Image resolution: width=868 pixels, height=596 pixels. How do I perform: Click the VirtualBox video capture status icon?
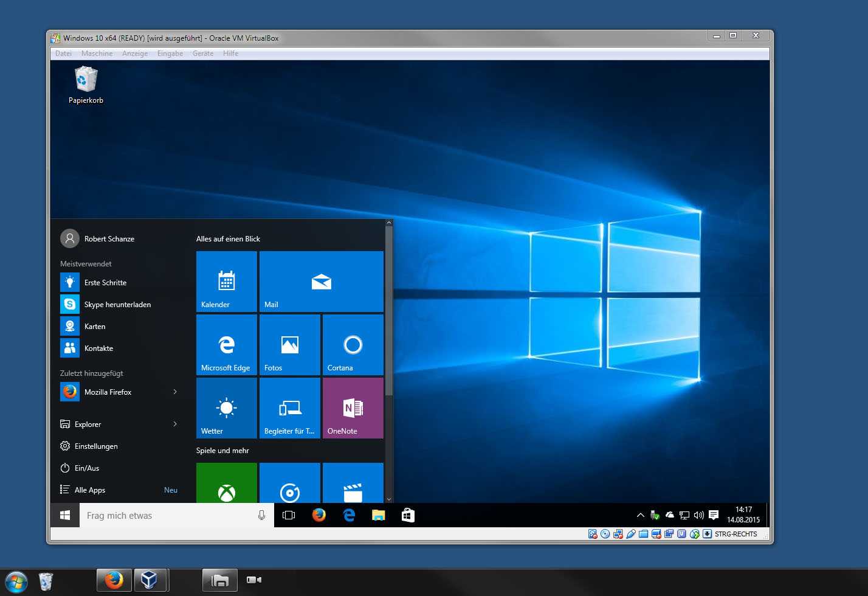pyautogui.click(x=669, y=534)
